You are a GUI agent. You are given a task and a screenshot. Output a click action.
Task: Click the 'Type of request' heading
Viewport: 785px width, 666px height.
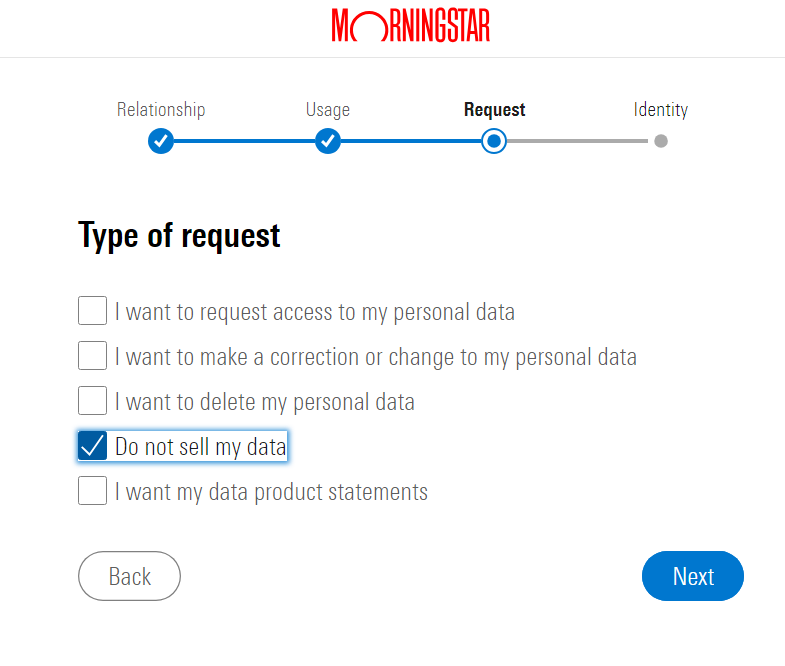pyautogui.click(x=179, y=236)
